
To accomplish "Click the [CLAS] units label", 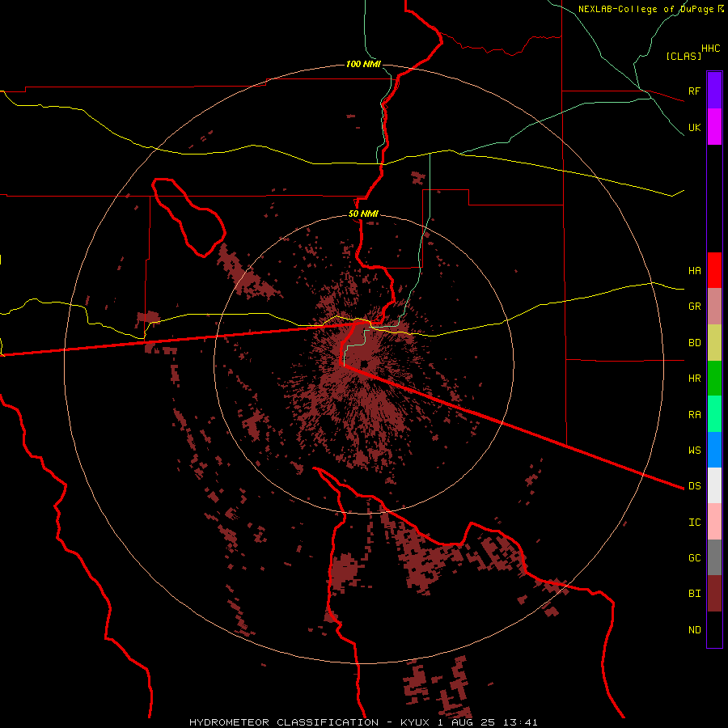I will [684, 56].
